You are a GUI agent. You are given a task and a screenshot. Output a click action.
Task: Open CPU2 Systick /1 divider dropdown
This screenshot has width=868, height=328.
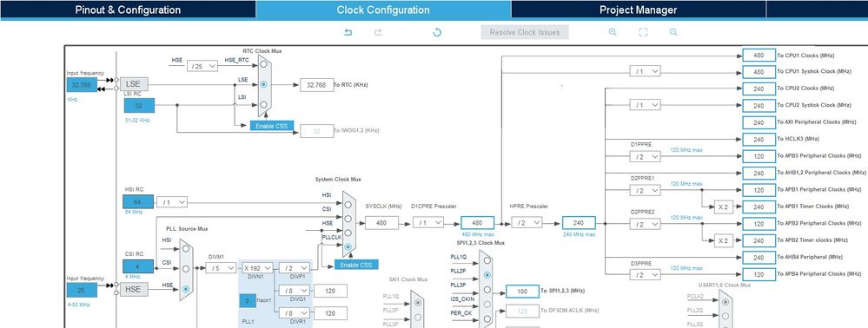(645, 105)
